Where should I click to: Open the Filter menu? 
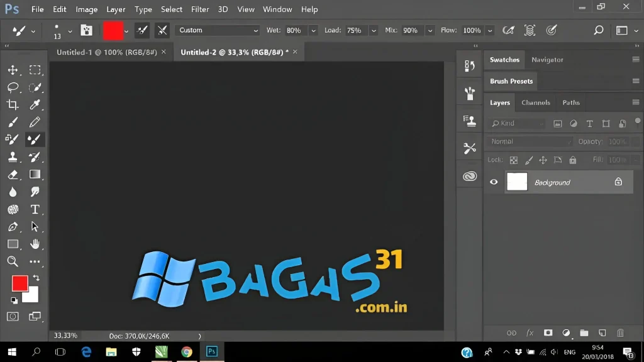(200, 9)
